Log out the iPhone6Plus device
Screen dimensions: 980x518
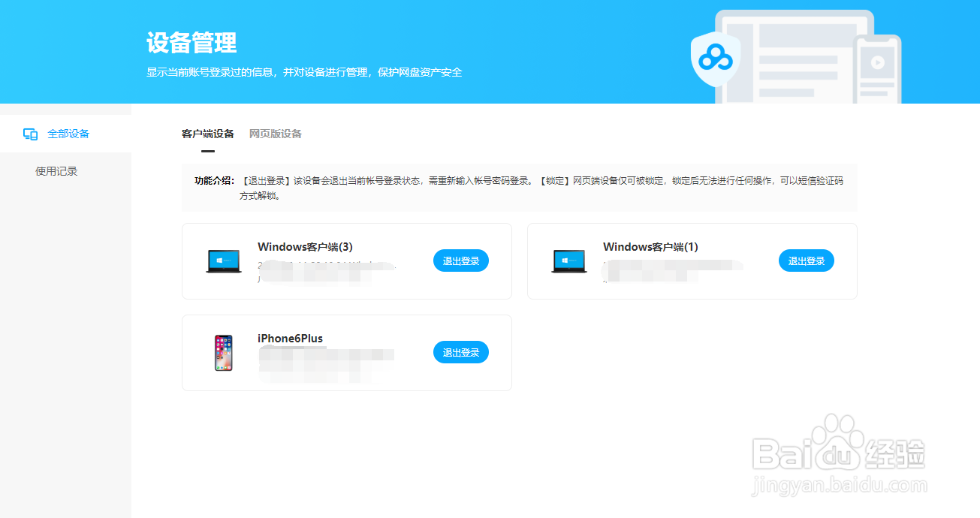[x=461, y=352]
